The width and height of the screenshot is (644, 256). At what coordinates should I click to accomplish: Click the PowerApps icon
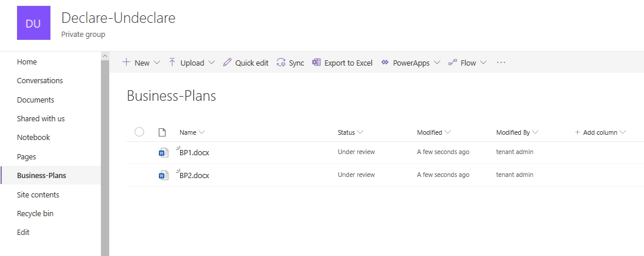coord(385,62)
